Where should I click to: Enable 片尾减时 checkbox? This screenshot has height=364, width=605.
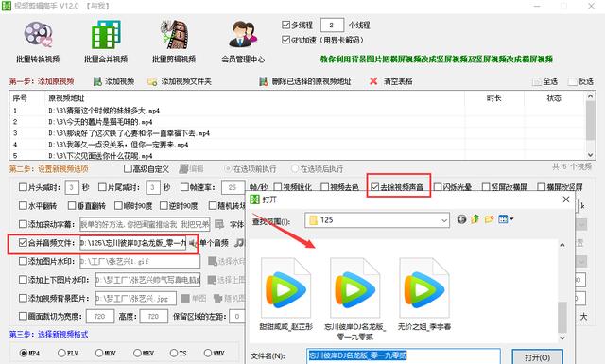point(102,187)
